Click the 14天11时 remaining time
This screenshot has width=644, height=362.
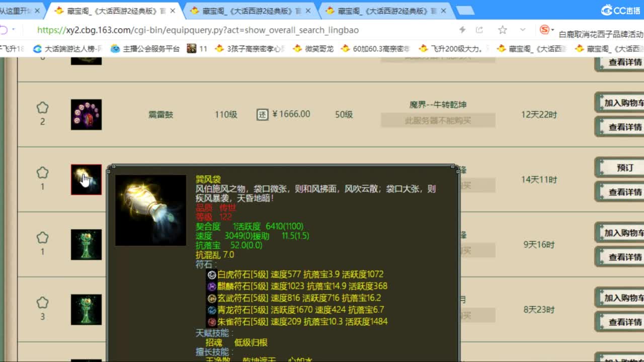[539, 179]
